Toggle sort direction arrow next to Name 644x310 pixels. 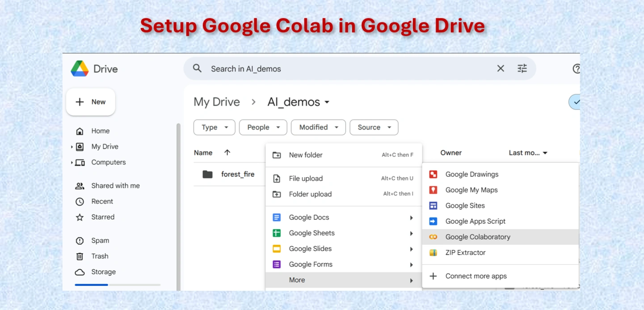tap(227, 153)
